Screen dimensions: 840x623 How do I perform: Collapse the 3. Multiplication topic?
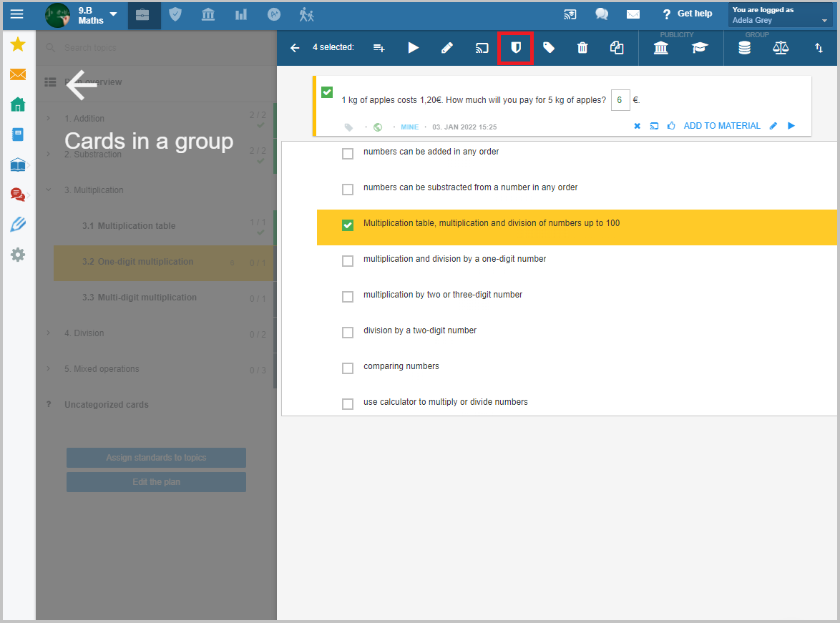pyautogui.click(x=48, y=190)
